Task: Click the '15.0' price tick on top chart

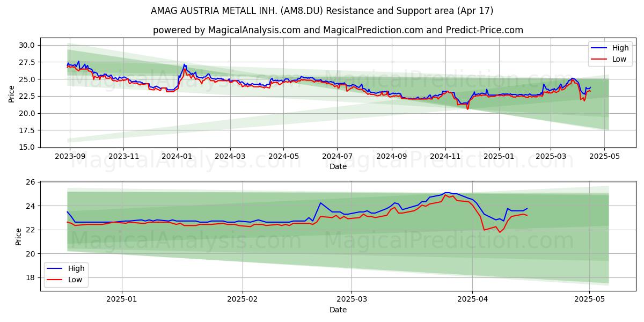Action: point(28,147)
